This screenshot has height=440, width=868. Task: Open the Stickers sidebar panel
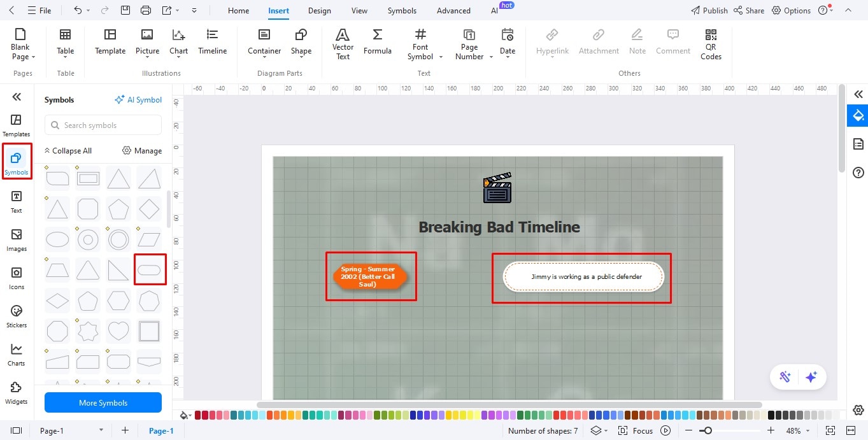17,316
